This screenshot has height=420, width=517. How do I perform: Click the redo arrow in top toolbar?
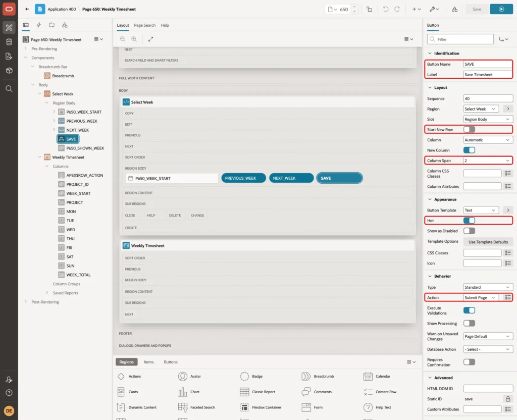pyautogui.click(x=397, y=9)
